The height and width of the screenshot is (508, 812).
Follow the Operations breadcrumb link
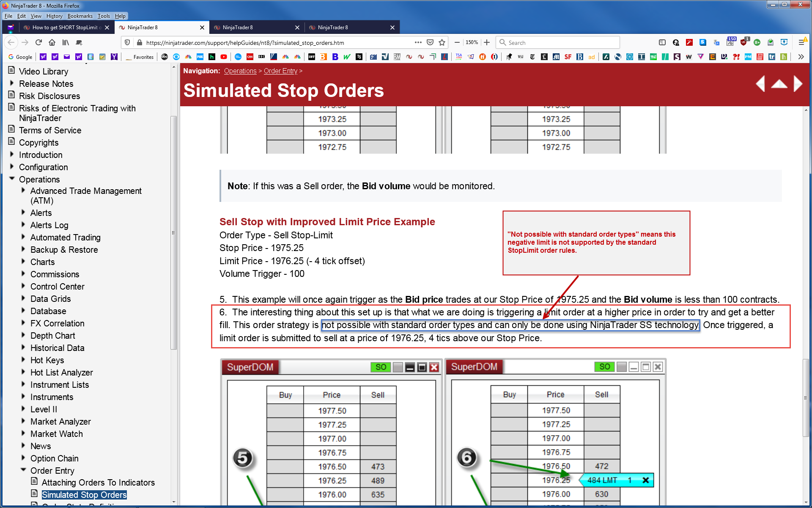[240, 71]
